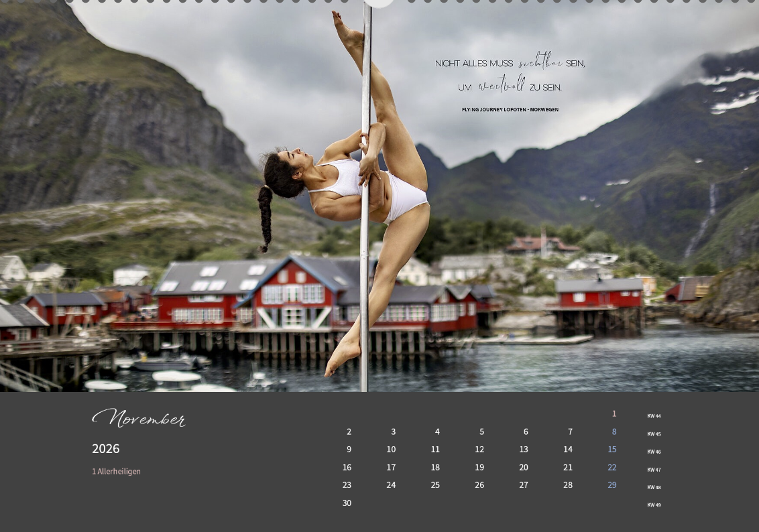Image resolution: width=759 pixels, height=532 pixels.
Task: Select November 1 in the calendar
Action: click(x=614, y=414)
